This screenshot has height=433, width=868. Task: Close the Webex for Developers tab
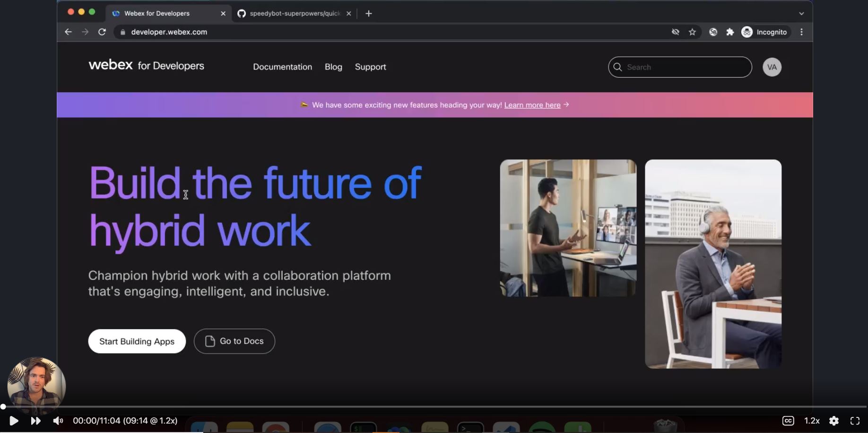click(223, 13)
